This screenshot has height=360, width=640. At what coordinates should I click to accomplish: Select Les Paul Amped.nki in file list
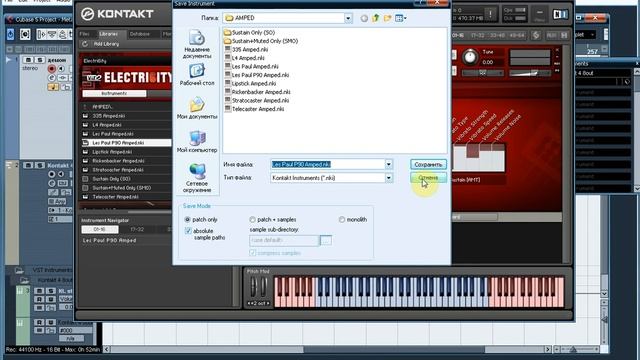click(251, 67)
